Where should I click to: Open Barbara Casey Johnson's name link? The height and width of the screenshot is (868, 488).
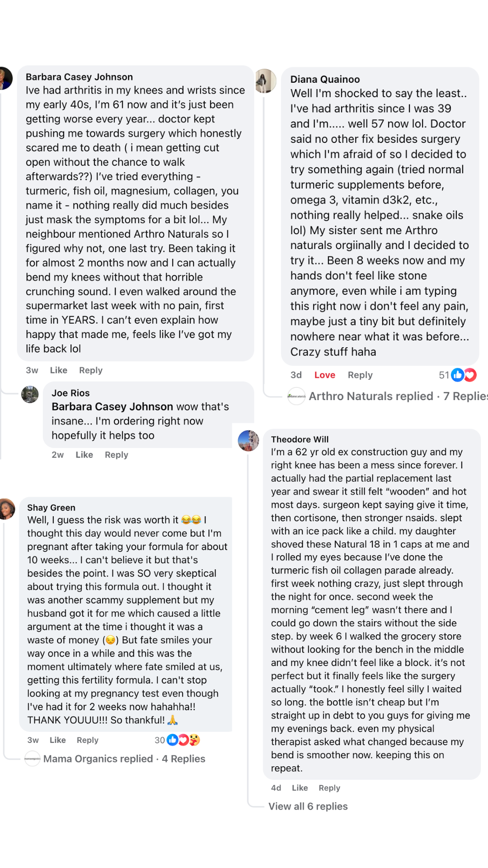79,77
